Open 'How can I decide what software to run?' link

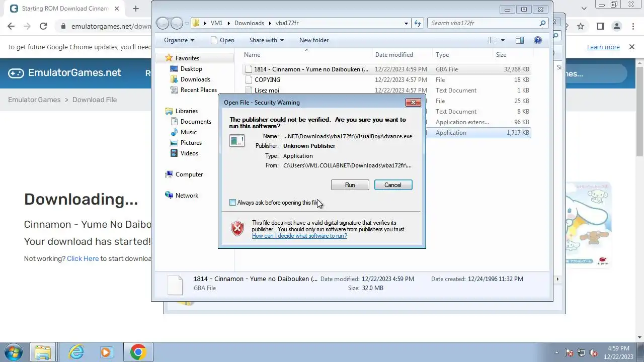299,236
